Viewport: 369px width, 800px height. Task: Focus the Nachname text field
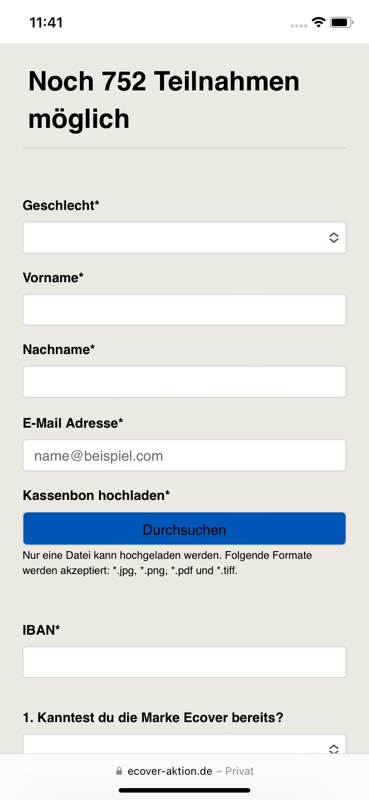(184, 382)
